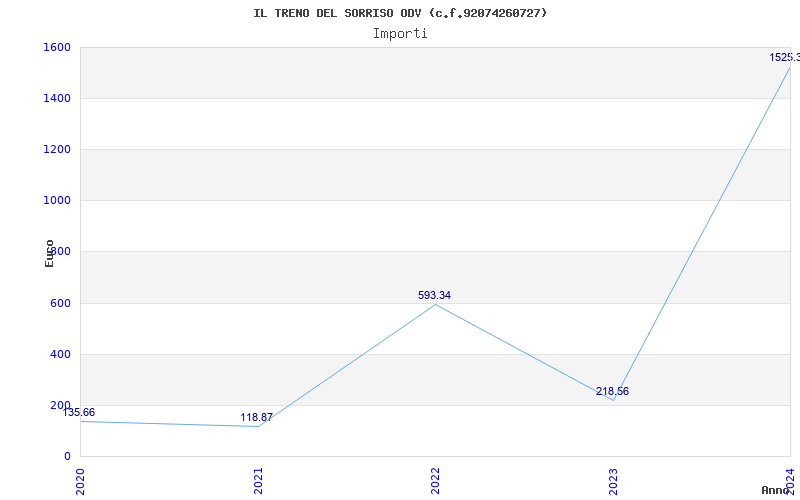Click the 1000 y-axis tick label
The height and width of the screenshot is (500, 800).
point(57,201)
